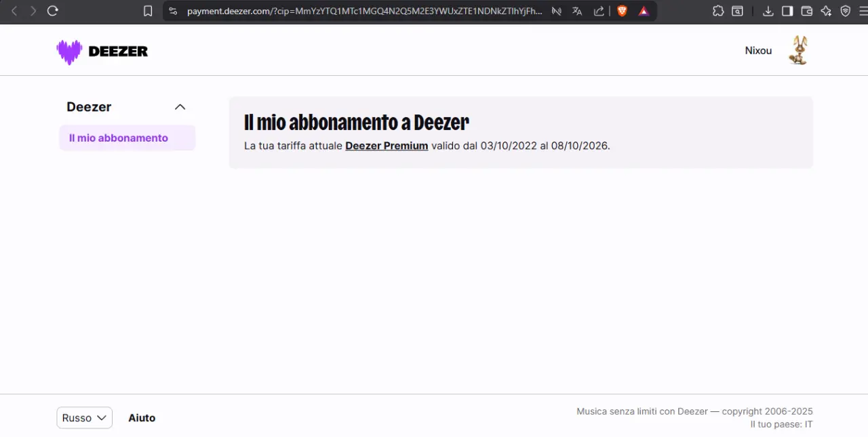868x437 pixels.
Task: Open the Aiuto help link
Action: coord(142,418)
